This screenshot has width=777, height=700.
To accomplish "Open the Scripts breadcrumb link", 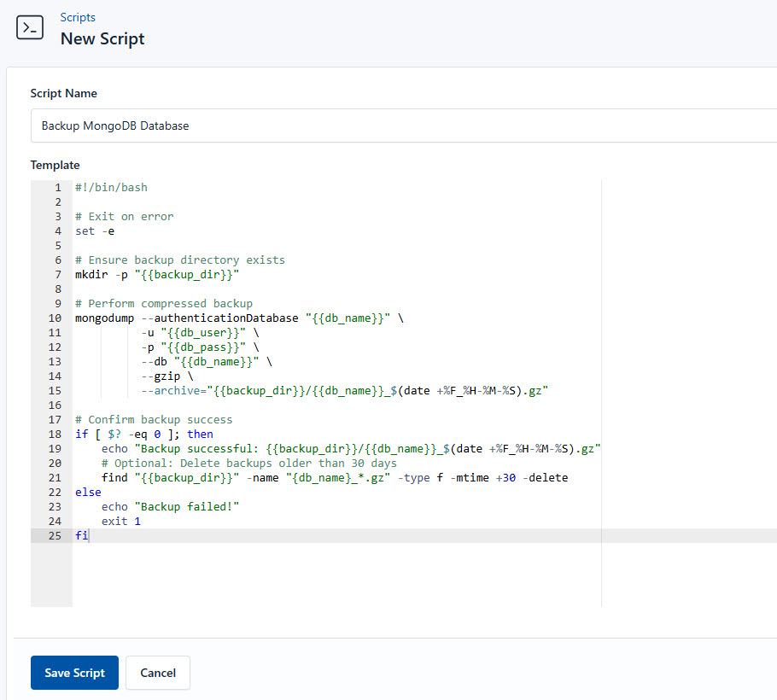I will 78,17.
